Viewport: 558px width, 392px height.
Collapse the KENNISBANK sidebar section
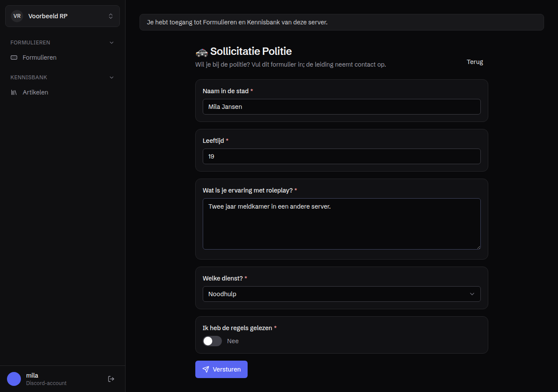point(62,78)
